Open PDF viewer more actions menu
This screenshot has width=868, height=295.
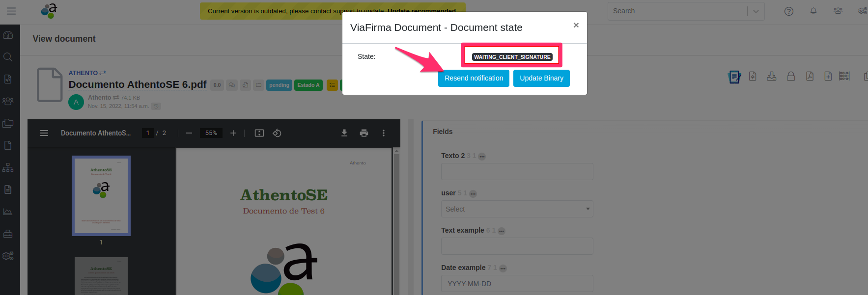click(384, 133)
